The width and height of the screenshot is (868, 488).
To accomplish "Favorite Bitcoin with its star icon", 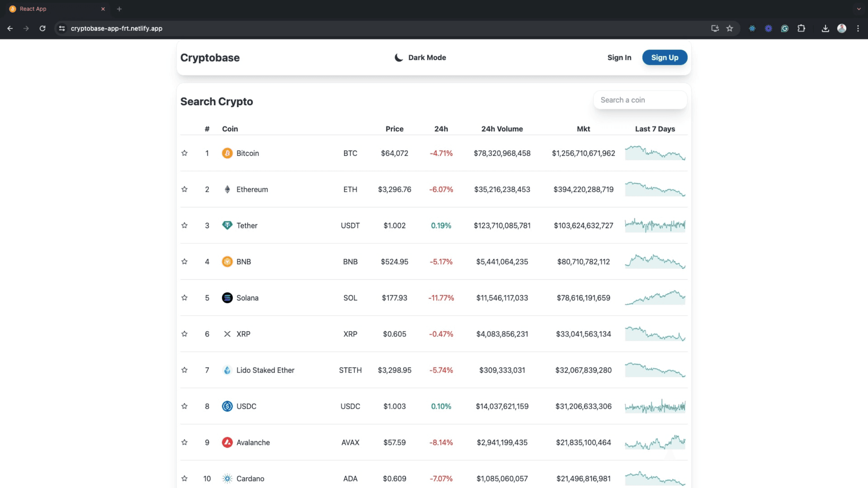I will click(184, 153).
